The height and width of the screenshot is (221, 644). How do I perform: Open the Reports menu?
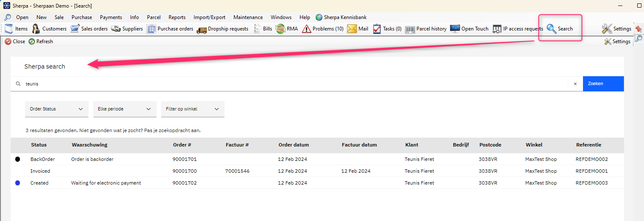[x=177, y=17]
